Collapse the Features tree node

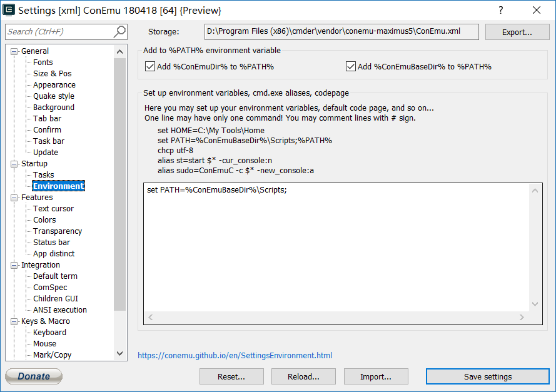(14, 198)
